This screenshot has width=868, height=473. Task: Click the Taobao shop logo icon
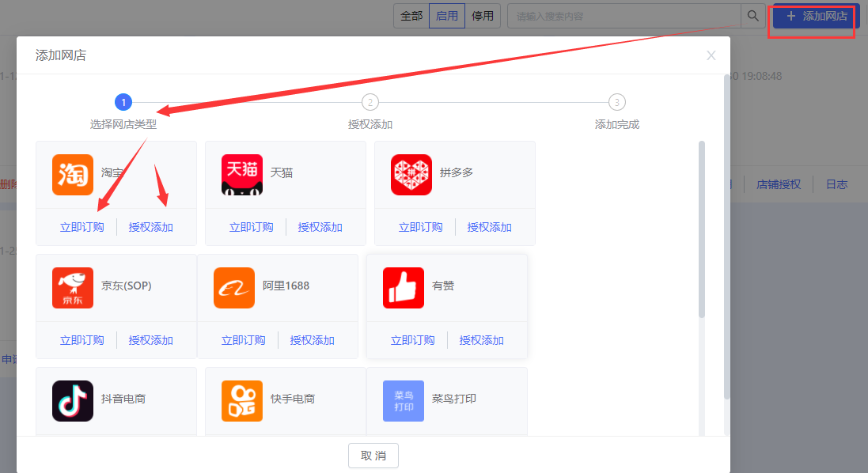(73, 175)
